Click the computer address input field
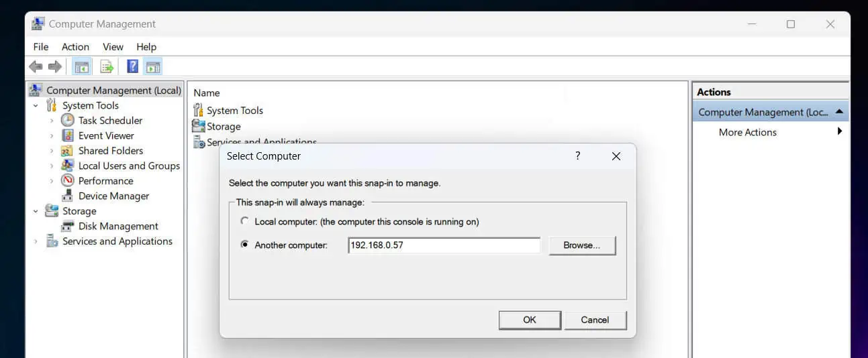 [444, 245]
